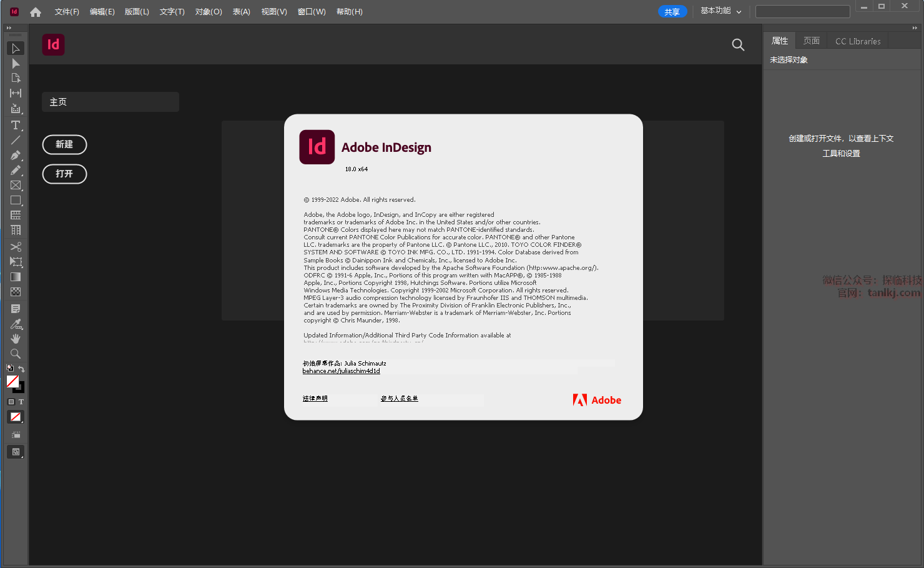This screenshot has height=568, width=924.
Task: Select the Rectangle Frame tool
Action: (x=16, y=186)
